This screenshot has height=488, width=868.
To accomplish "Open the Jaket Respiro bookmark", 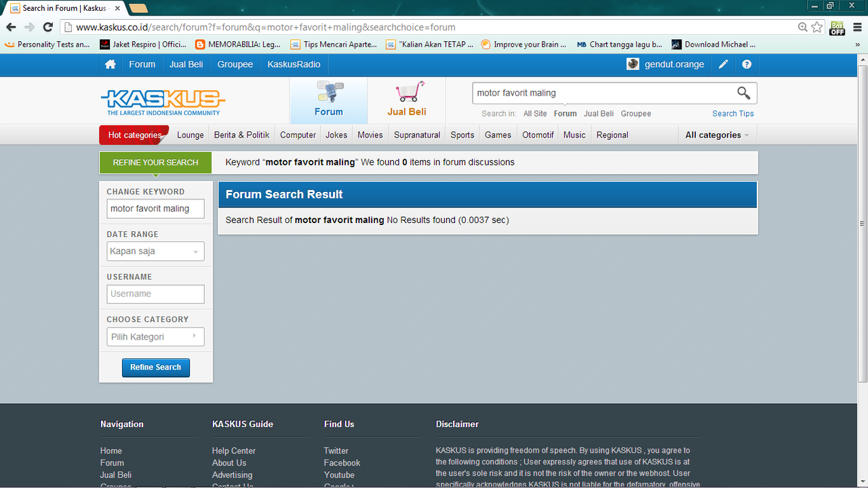I will (x=143, y=45).
